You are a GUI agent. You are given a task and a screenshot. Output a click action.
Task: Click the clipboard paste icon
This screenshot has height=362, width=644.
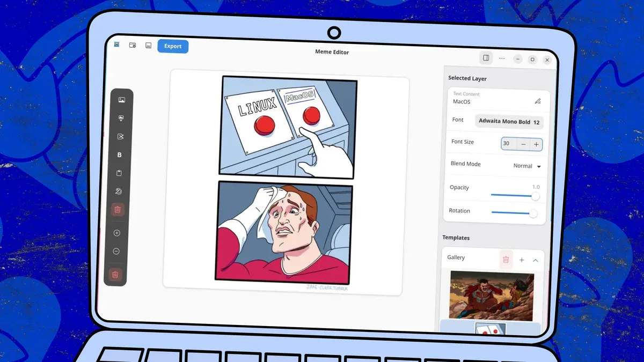click(x=119, y=173)
